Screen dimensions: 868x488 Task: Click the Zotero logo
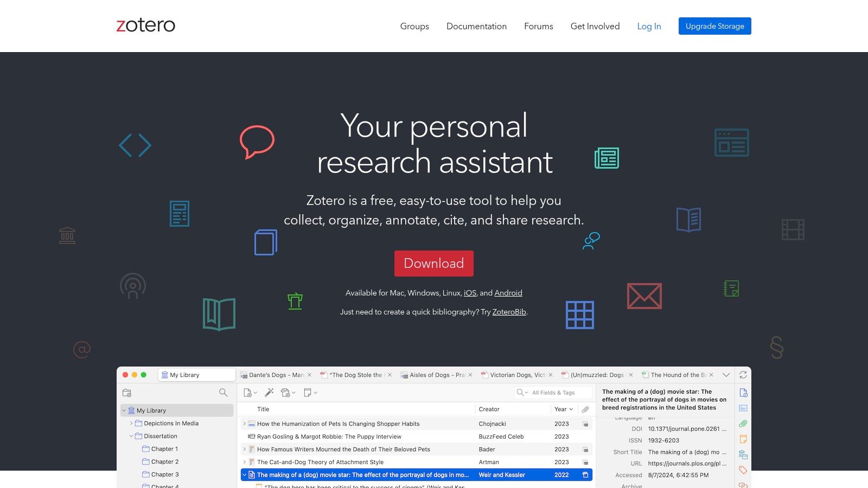(146, 25)
